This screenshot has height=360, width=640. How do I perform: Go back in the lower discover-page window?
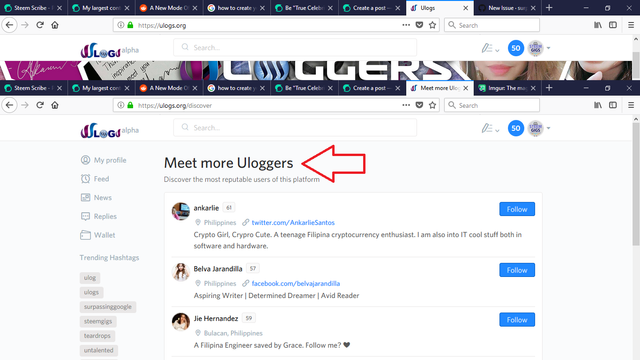[9, 105]
